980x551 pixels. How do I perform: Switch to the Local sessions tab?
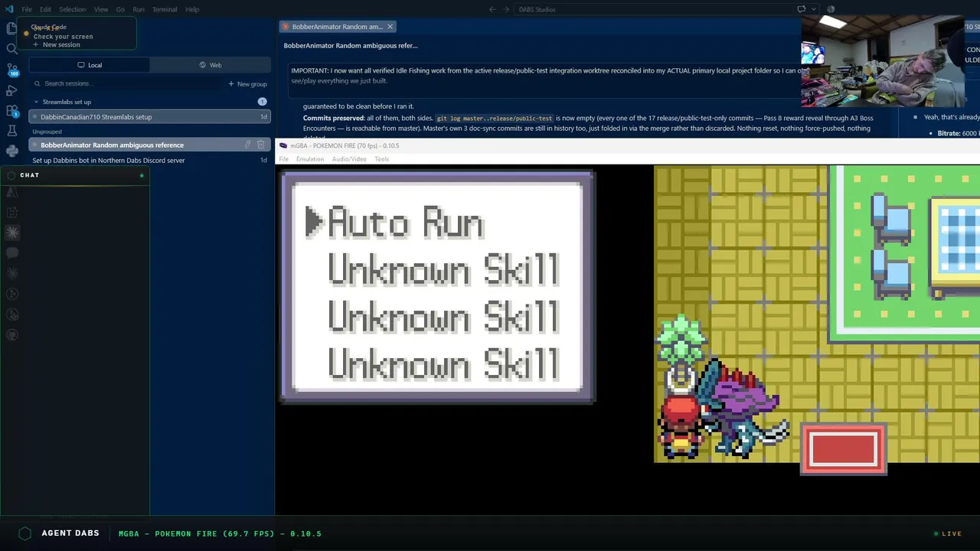(x=90, y=65)
